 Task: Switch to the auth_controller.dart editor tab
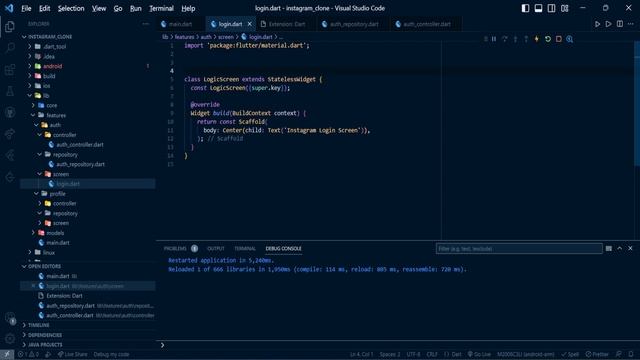click(427, 24)
